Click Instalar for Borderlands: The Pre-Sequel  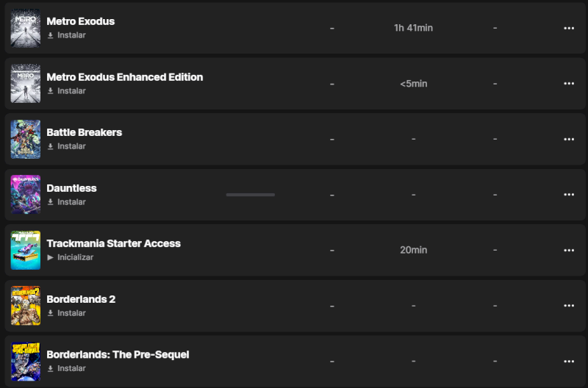tap(71, 368)
